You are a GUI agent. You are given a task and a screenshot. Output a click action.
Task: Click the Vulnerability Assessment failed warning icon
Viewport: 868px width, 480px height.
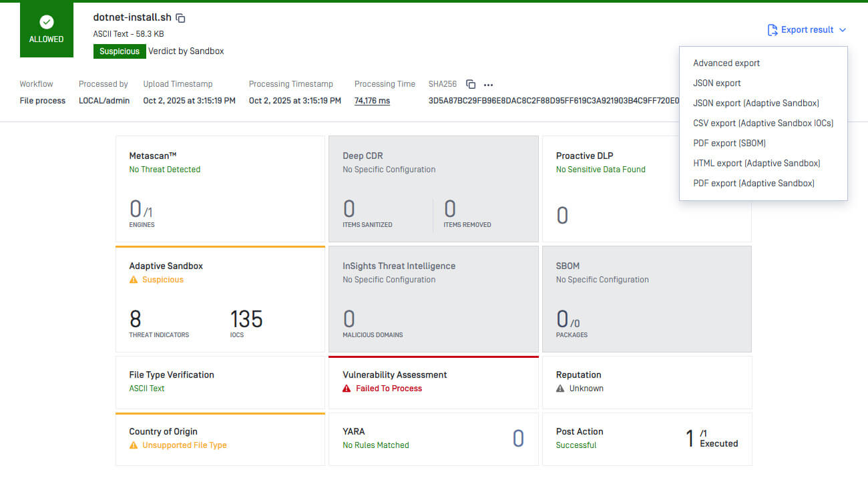[x=347, y=389]
